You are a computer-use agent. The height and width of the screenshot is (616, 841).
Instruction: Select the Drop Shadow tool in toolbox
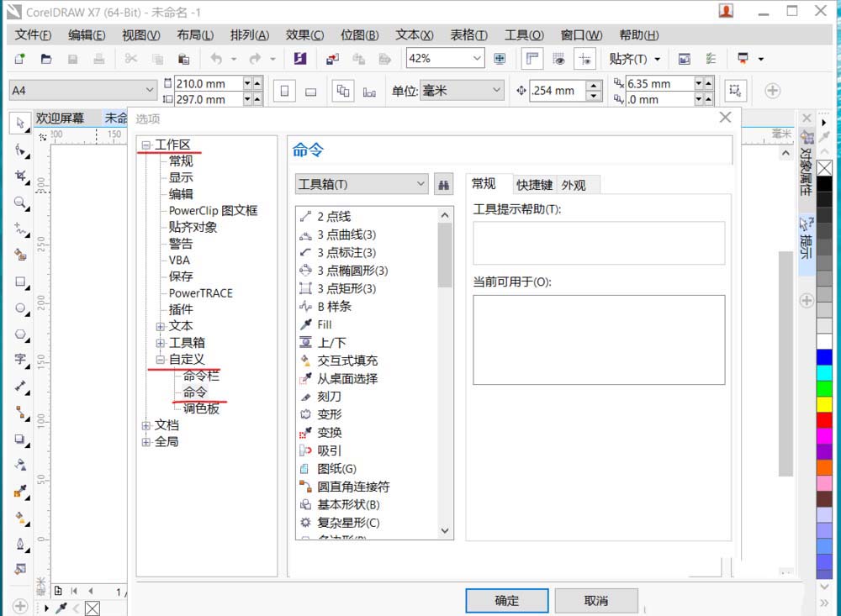point(20,439)
